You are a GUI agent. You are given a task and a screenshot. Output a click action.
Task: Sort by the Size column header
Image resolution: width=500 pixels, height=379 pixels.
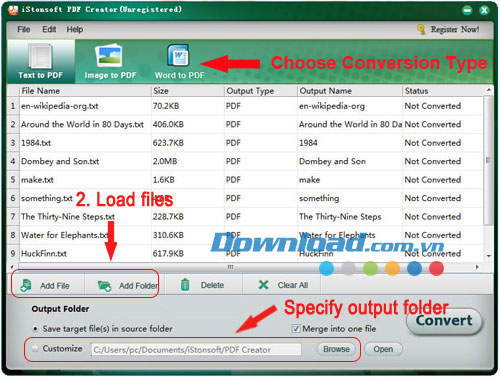[188, 91]
